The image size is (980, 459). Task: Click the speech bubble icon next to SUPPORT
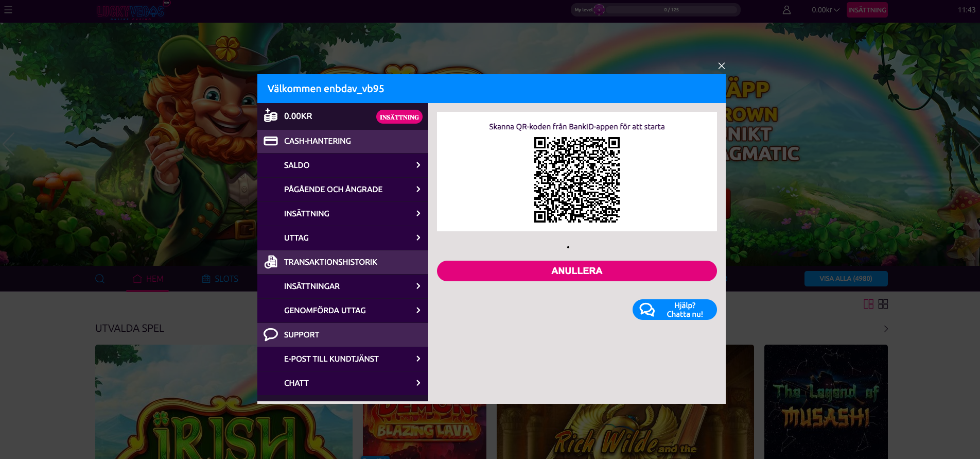[271, 334]
